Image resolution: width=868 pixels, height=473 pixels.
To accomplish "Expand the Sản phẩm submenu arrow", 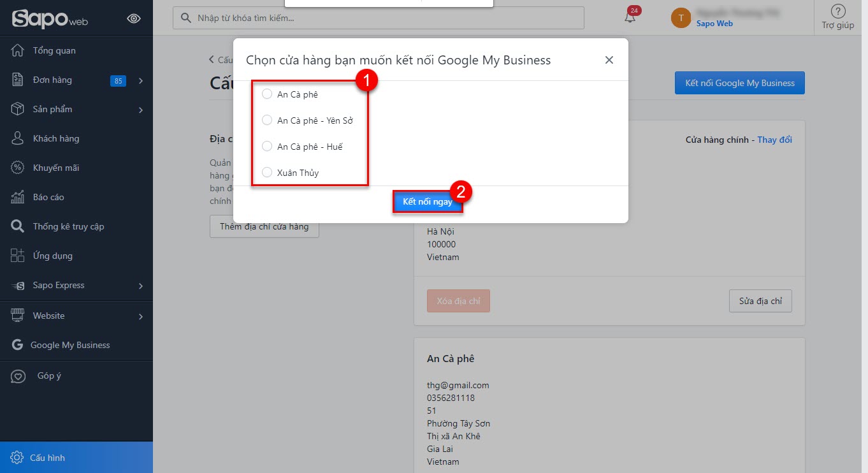I will [140, 110].
